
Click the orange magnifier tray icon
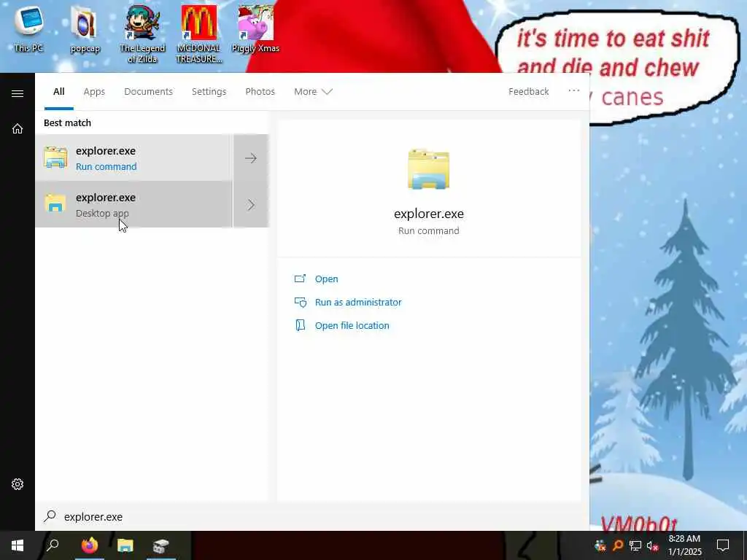pyautogui.click(x=617, y=545)
